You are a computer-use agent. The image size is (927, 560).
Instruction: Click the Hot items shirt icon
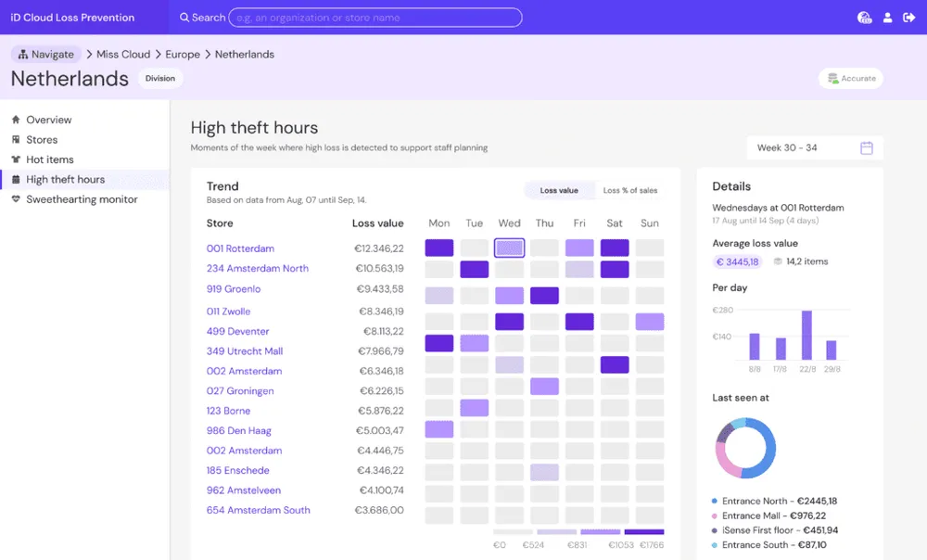pyautogui.click(x=16, y=159)
